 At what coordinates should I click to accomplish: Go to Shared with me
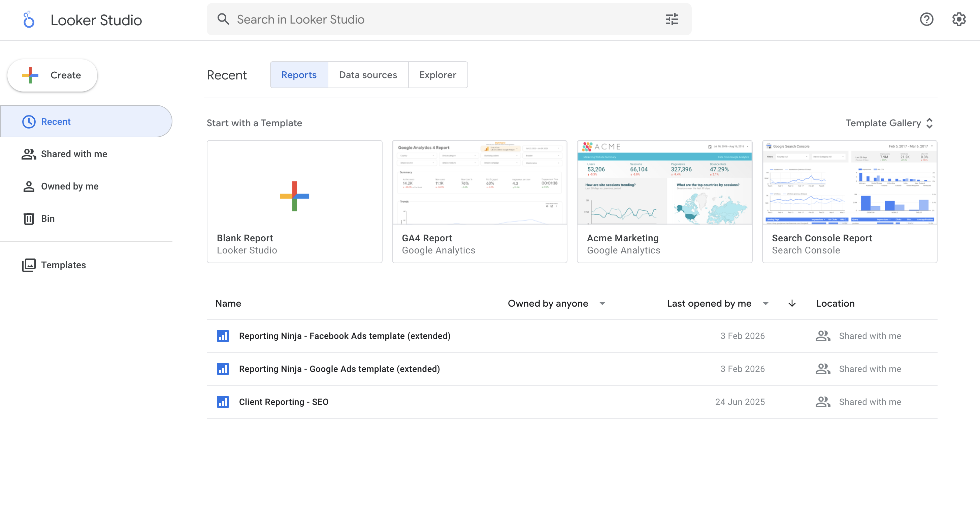74,154
